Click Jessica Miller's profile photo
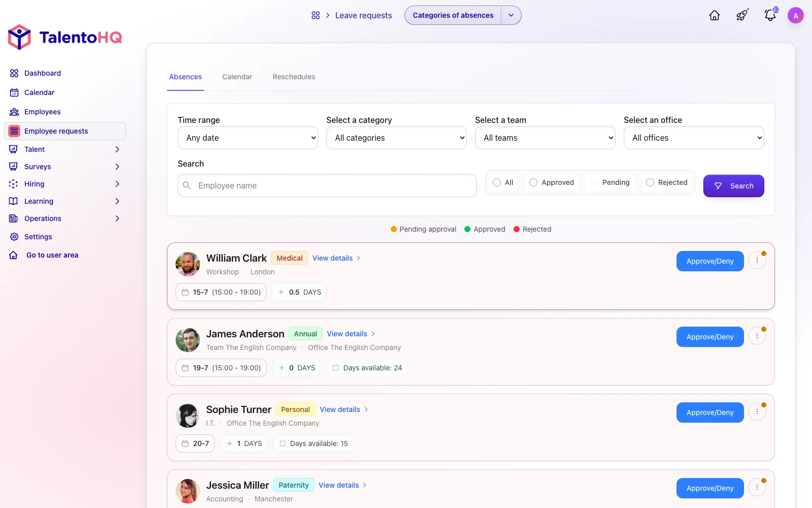The image size is (812, 508). [188, 491]
